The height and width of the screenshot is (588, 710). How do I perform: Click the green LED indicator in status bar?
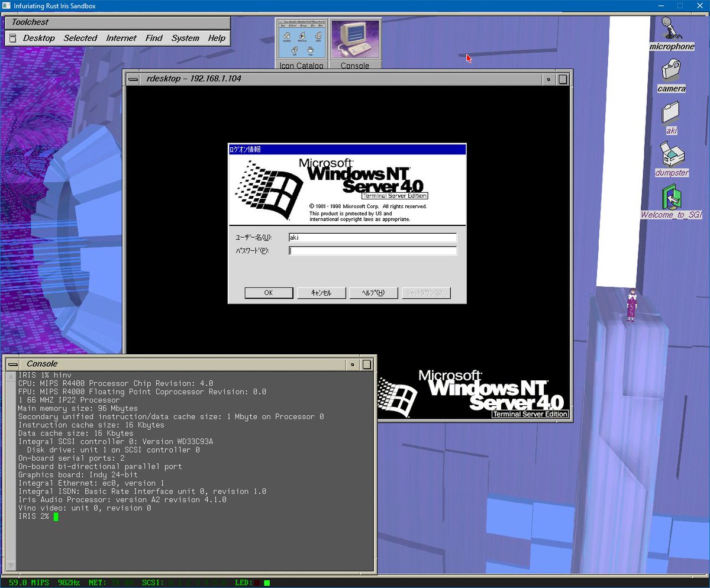click(267, 583)
